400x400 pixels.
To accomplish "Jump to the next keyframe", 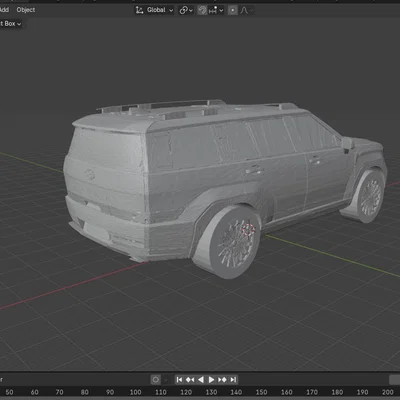I will [x=222, y=380].
